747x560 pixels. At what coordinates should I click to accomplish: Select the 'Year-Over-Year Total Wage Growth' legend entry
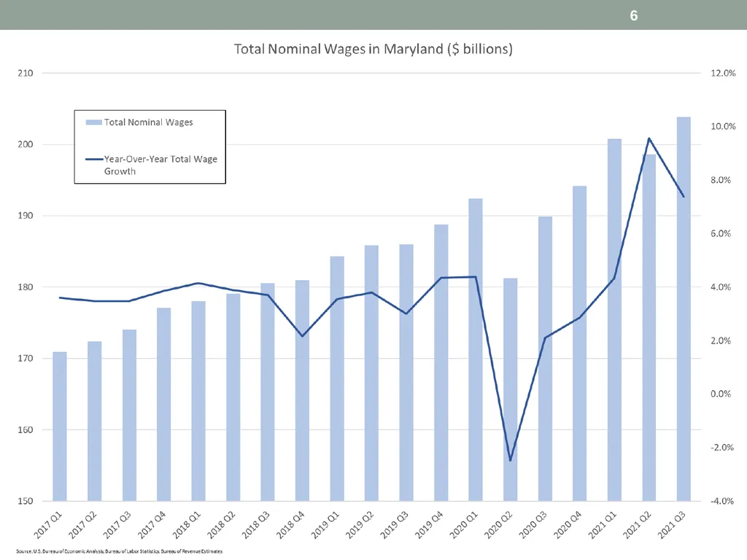pos(151,165)
